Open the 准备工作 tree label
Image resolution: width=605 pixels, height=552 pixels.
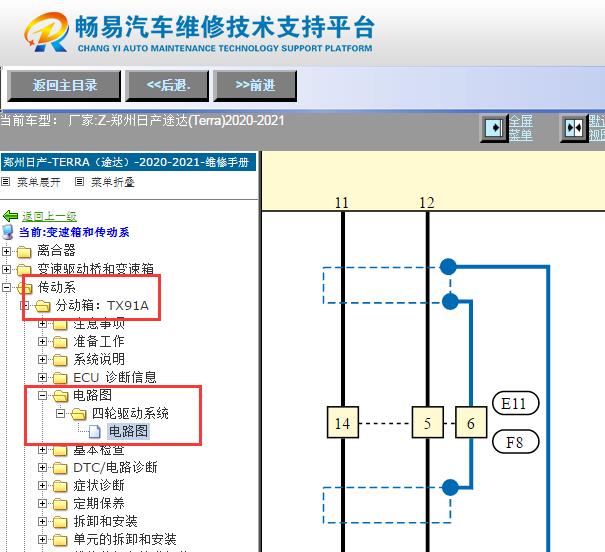[x=99, y=341]
